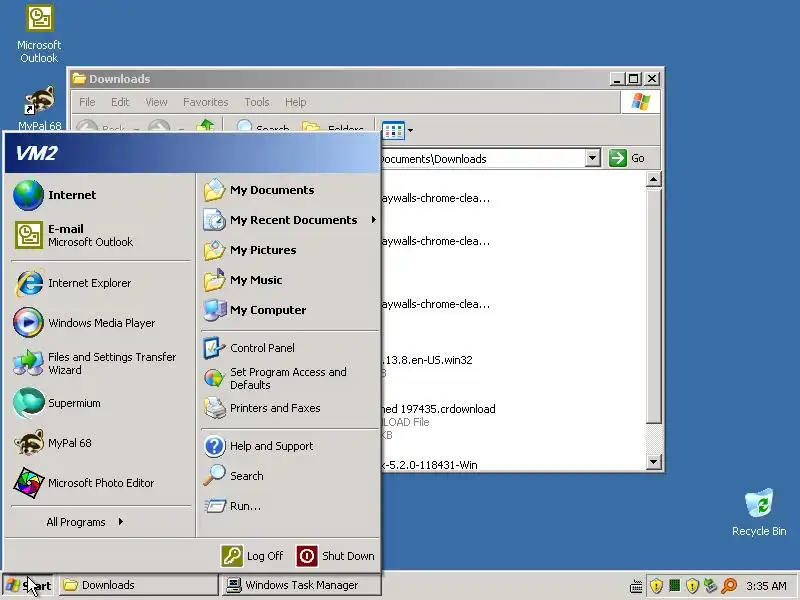The width and height of the screenshot is (800, 600).
Task: Launch Windows Media Player
Action: click(x=101, y=323)
